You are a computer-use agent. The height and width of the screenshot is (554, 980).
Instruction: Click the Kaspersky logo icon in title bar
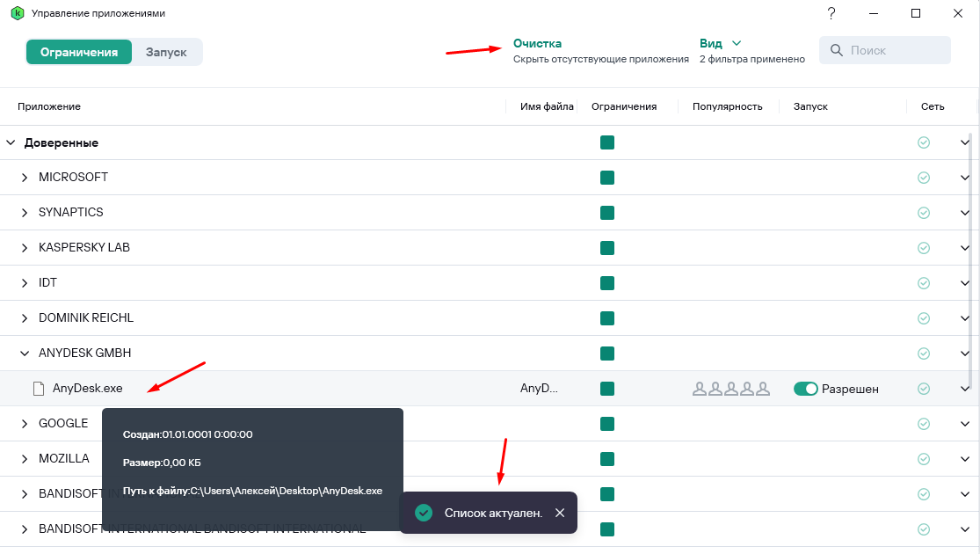pos(18,13)
